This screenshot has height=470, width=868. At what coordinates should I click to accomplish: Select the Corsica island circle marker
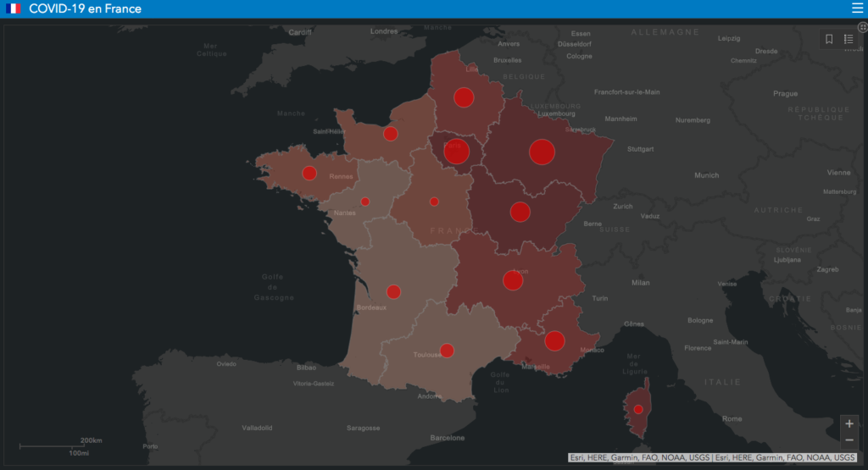click(638, 410)
